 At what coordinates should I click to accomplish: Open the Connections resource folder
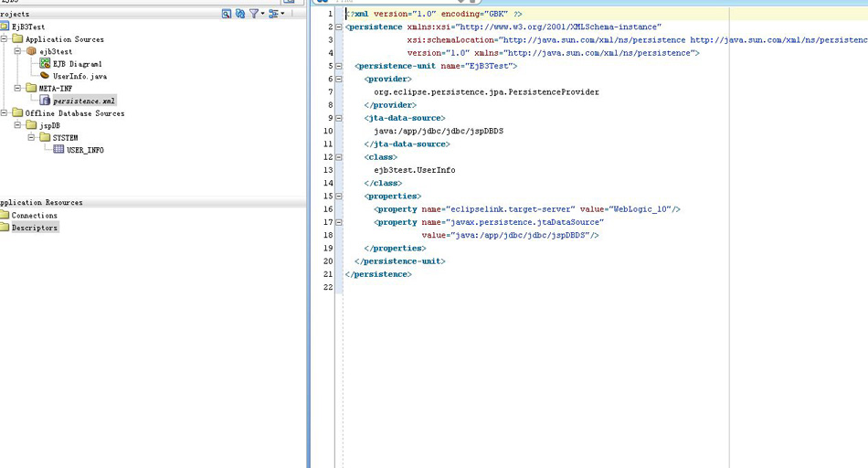35,216
